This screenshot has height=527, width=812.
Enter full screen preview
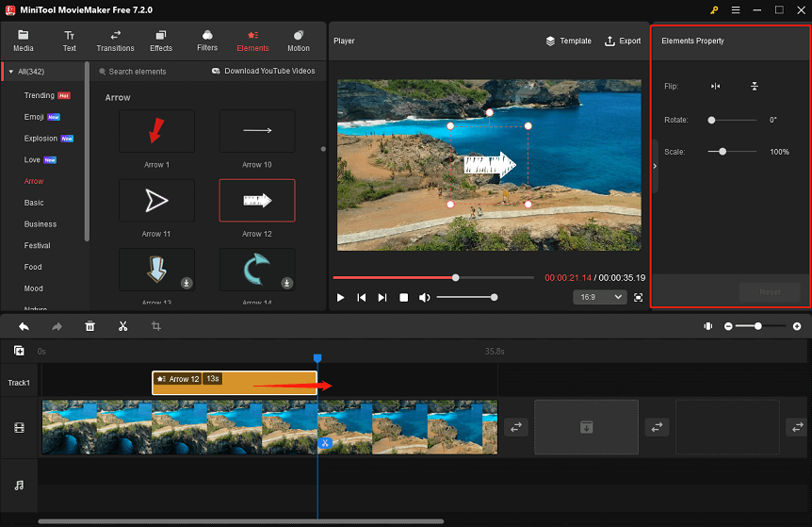(638, 298)
